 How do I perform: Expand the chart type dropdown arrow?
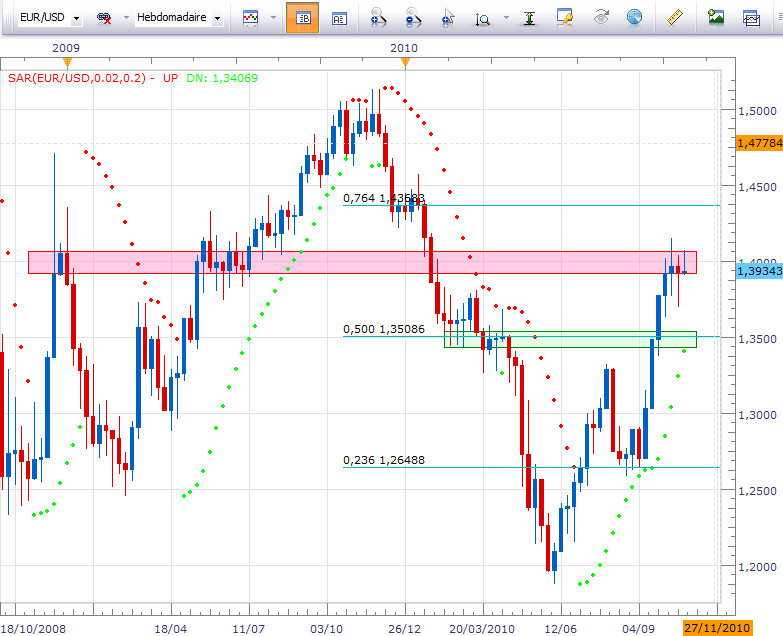click(273, 17)
